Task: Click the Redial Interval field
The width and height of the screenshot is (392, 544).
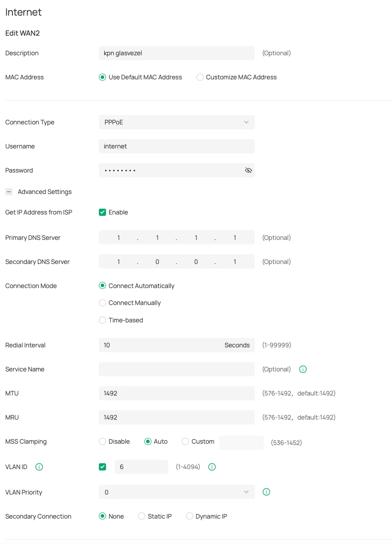Action: point(177,345)
